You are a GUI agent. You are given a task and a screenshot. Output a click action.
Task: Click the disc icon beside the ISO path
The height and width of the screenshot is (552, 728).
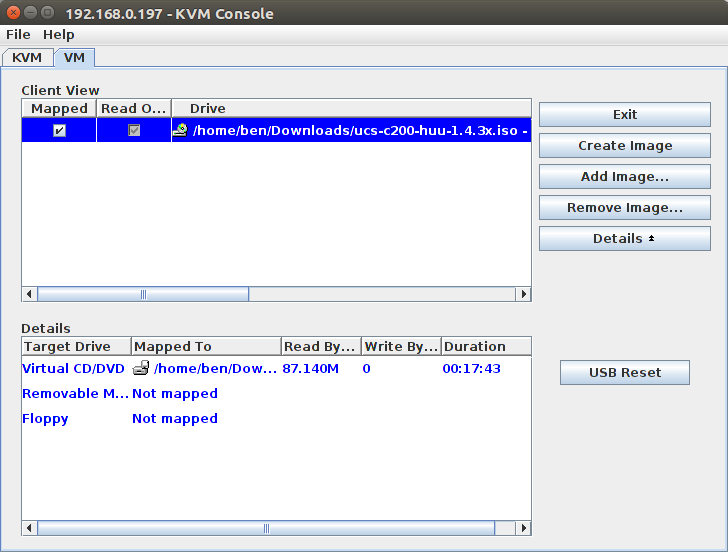[x=180, y=130]
